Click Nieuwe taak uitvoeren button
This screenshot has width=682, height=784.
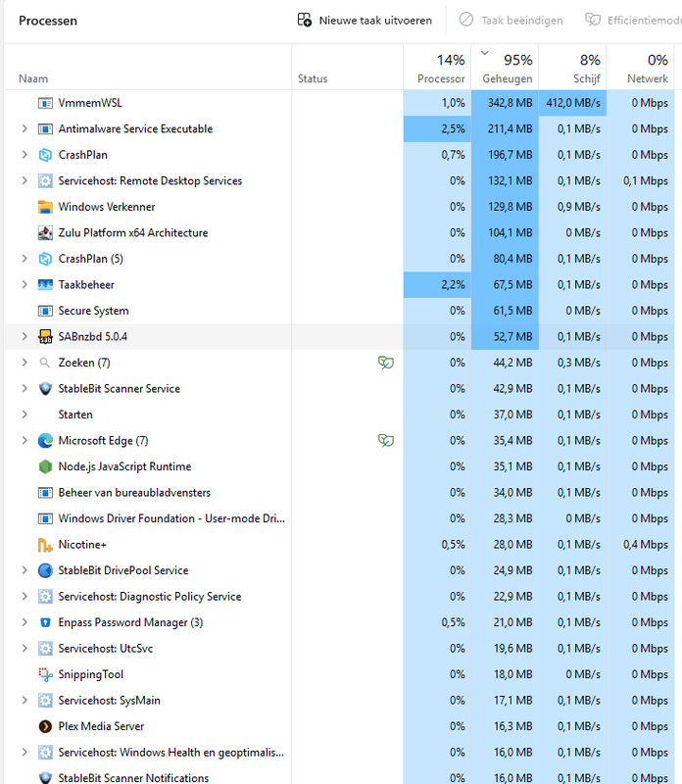[365, 21]
